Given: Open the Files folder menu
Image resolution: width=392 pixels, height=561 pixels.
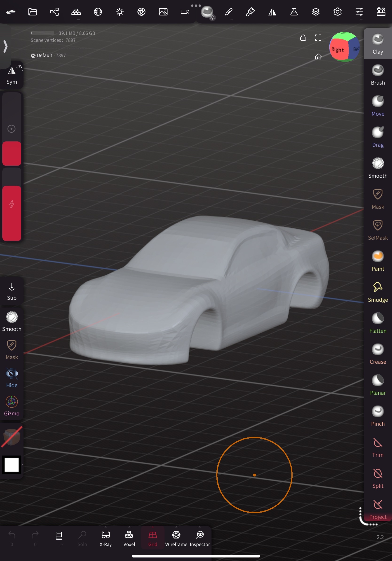Looking at the screenshot, I should tap(32, 12).
